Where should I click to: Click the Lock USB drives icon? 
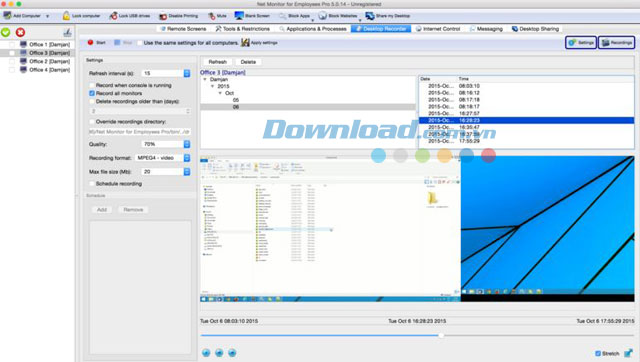tap(113, 16)
